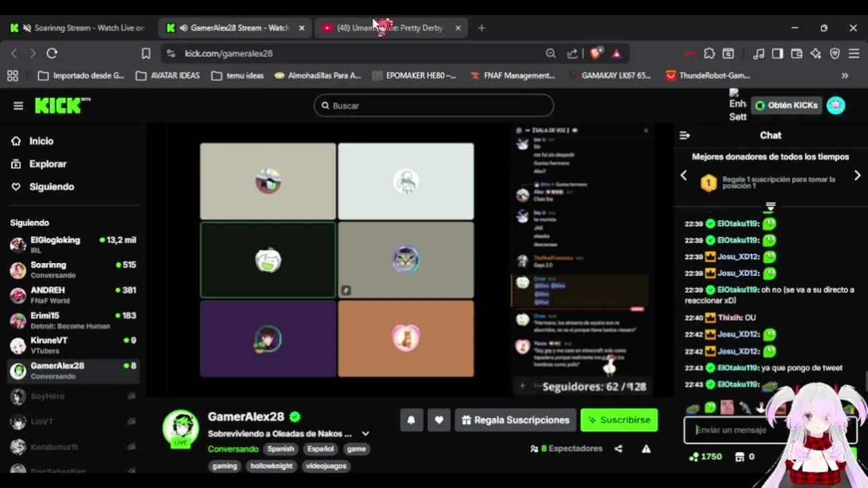
Task: Open the AVATAR IDEAS bookmark folder
Action: (168, 76)
